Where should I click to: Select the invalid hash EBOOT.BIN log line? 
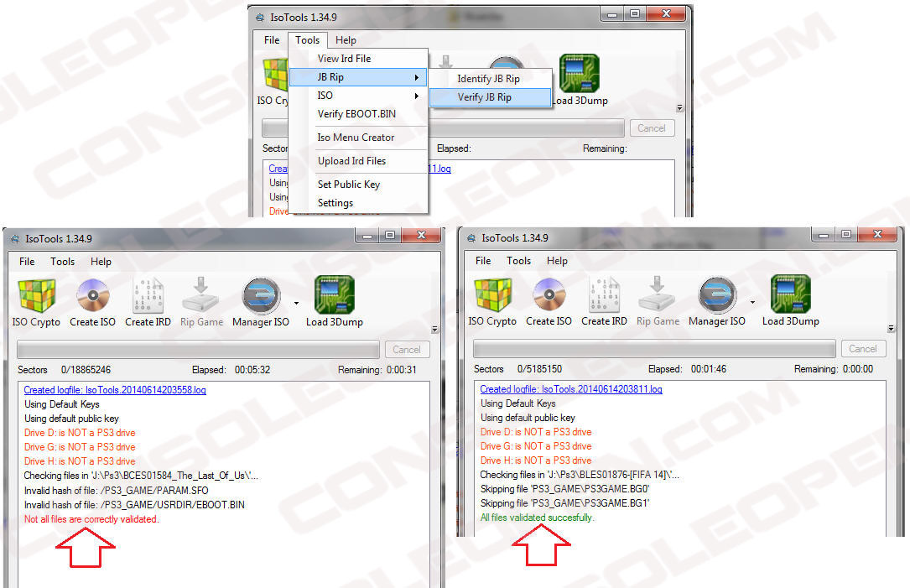134,505
